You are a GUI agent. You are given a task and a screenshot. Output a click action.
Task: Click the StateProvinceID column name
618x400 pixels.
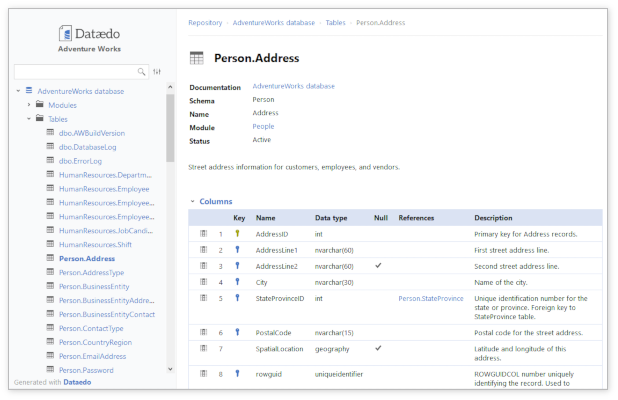tap(280, 299)
